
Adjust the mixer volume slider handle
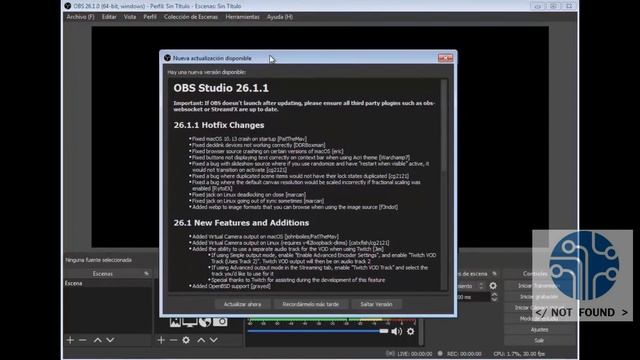[384, 331]
